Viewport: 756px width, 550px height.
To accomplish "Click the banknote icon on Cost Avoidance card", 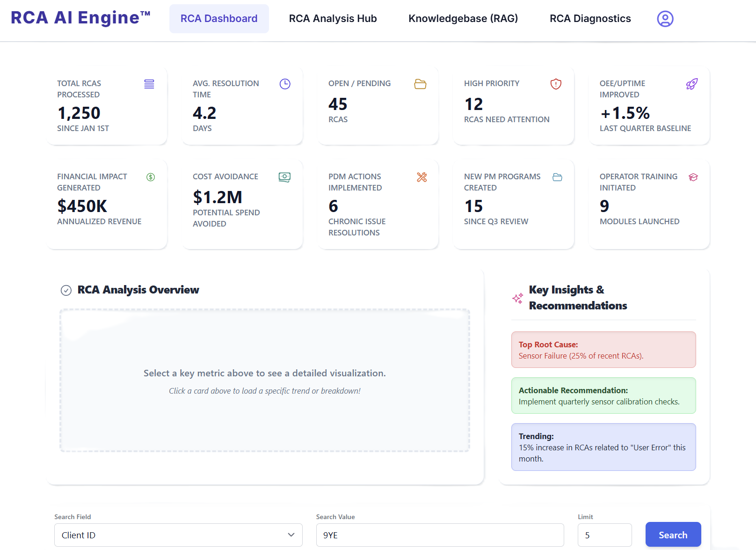I will tap(284, 177).
